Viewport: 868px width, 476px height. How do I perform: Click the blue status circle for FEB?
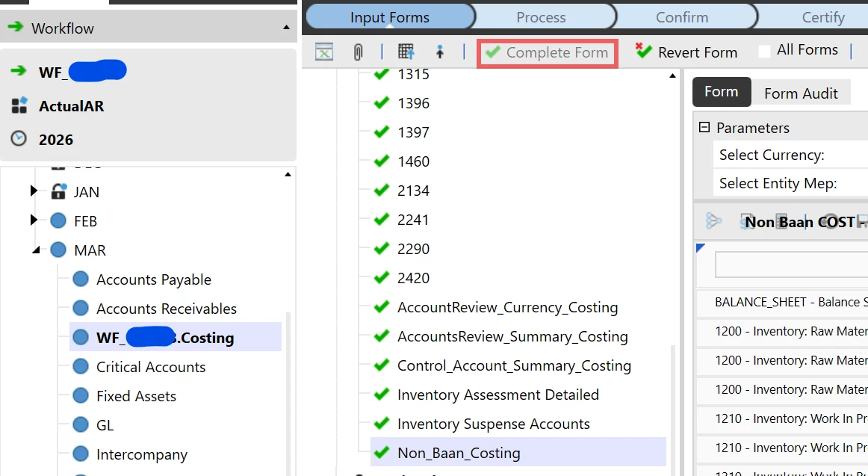tap(58, 221)
